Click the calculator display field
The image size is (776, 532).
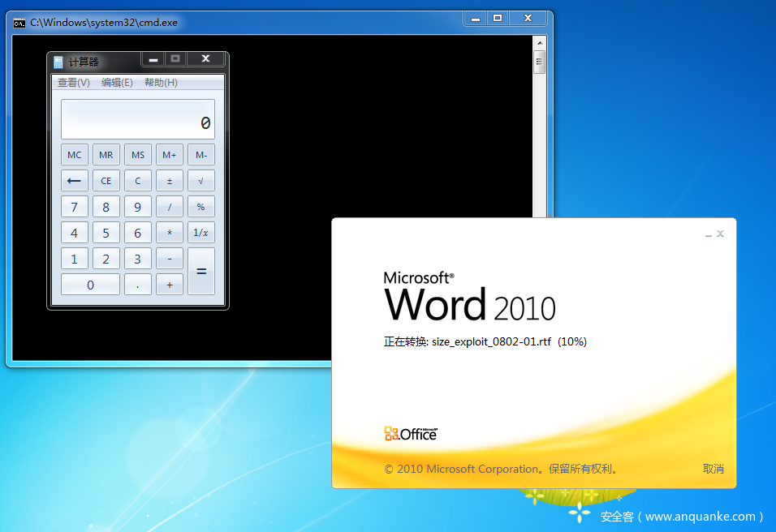pos(137,120)
